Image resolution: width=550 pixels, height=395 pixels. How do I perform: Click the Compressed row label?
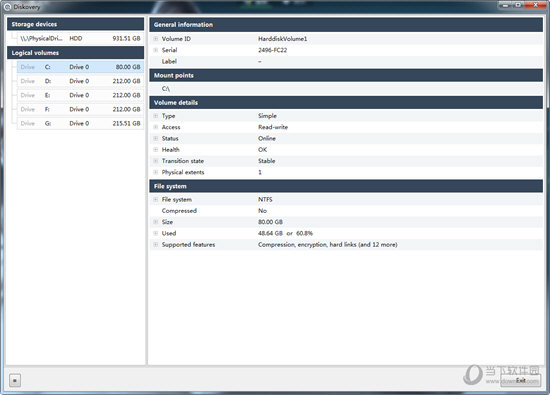(x=179, y=210)
